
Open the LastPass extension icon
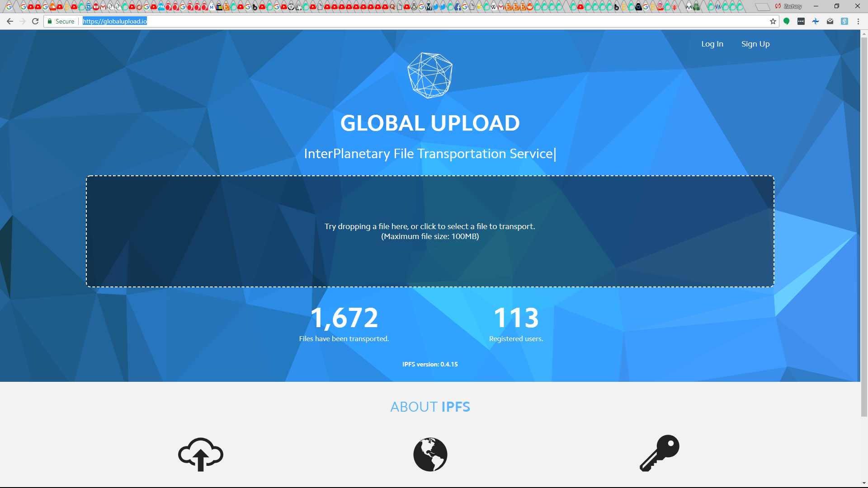point(801,21)
